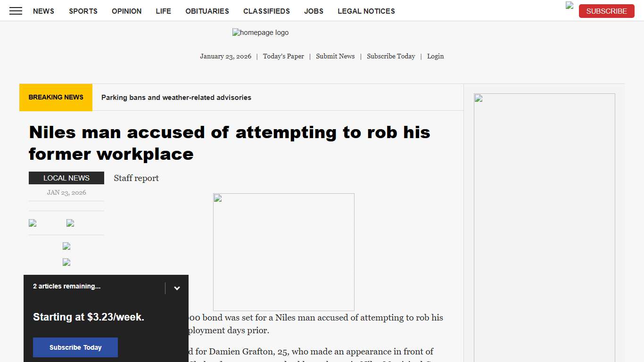Click the search icon beside Subscribe
Viewport: 644px width, 362px height.
tap(569, 7)
